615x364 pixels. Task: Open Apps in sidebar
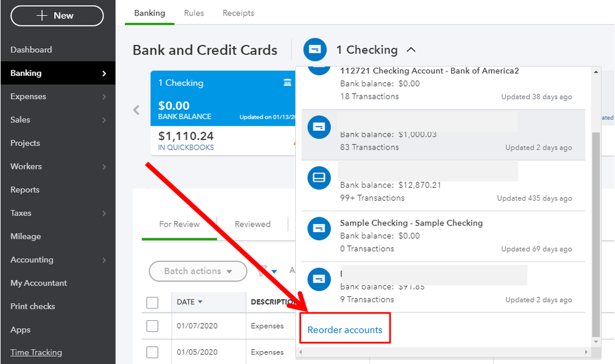pyautogui.click(x=20, y=330)
